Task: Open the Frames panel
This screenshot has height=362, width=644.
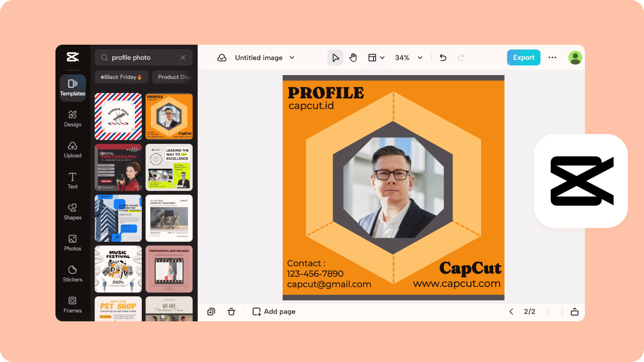Action: tap(72, 305)
